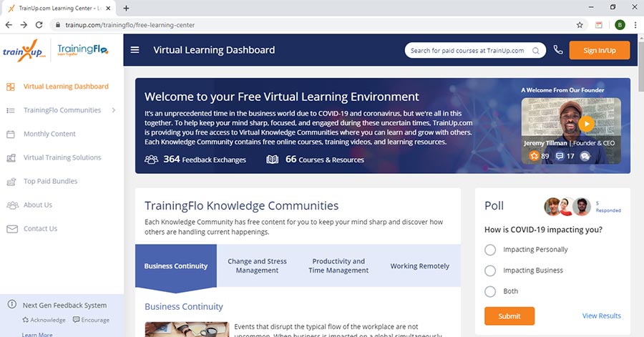This screenshot has width=644, height=337.
Task: Click the search magnifier icon
Action: coord(535,51)
